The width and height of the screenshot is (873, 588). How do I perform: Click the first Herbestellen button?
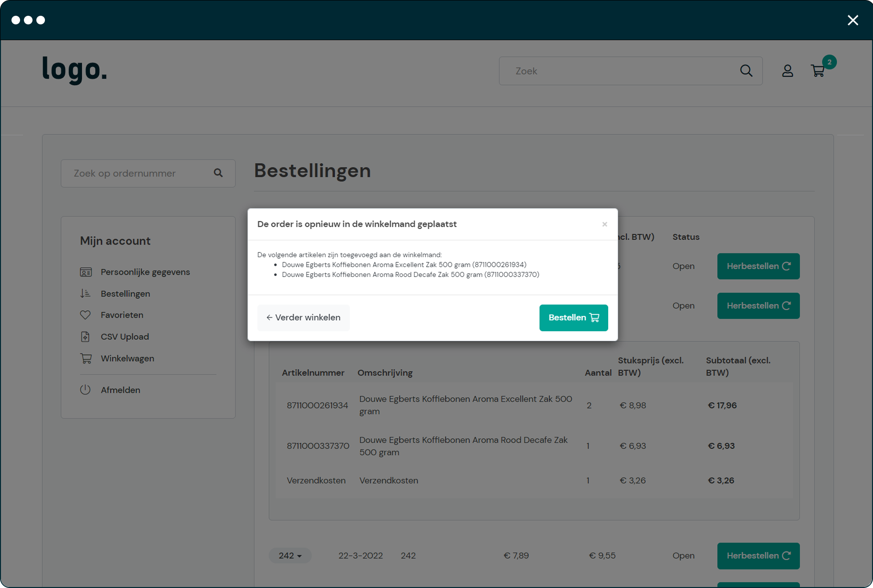point(758,266)
